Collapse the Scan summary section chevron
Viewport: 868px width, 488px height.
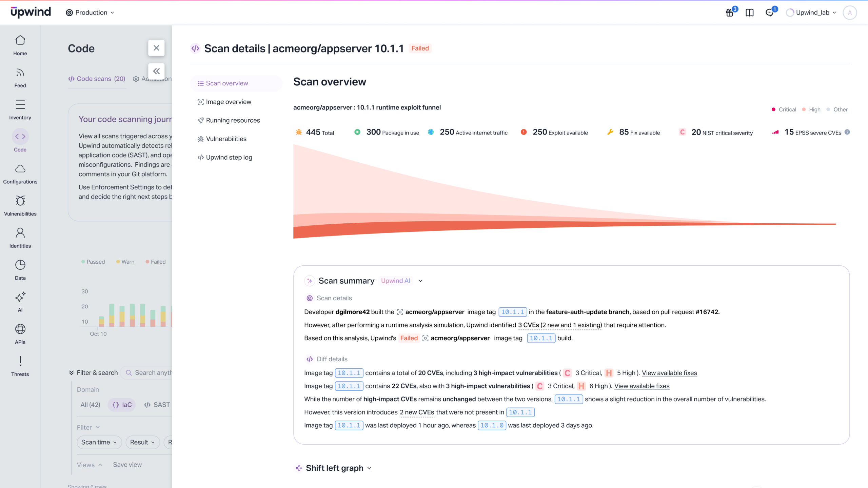[x=420, y=281]
